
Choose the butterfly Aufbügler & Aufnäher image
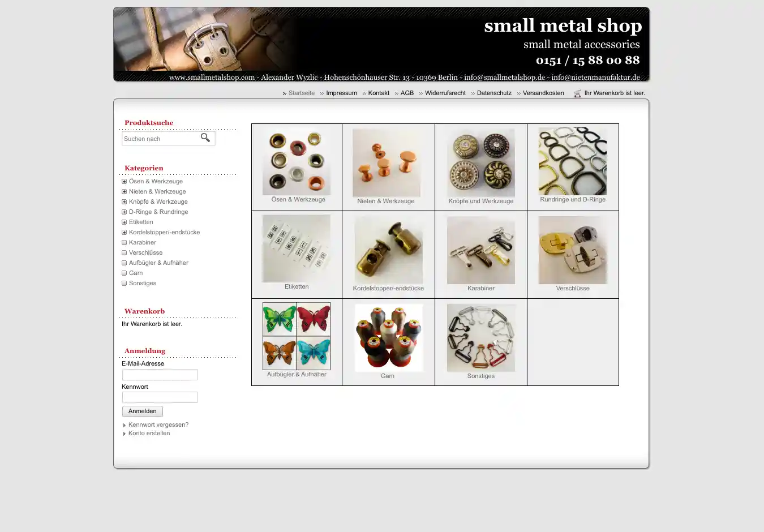click(x=297, y=336)
